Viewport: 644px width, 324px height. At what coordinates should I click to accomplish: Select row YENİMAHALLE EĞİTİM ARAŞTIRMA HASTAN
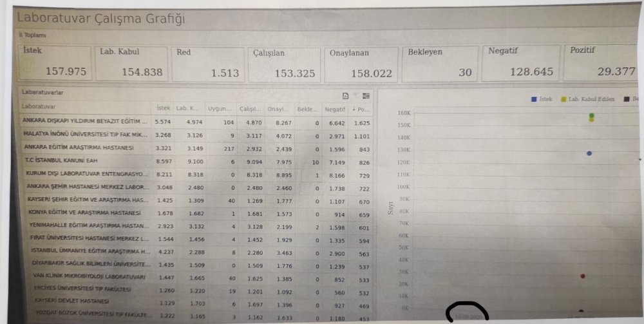pyautogui.click(x=200, y=226)
